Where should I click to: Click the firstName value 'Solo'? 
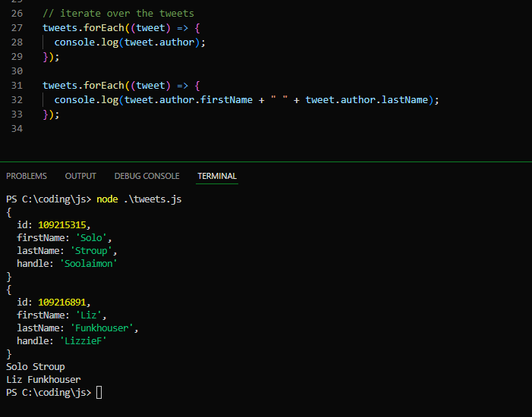[91, 237]
